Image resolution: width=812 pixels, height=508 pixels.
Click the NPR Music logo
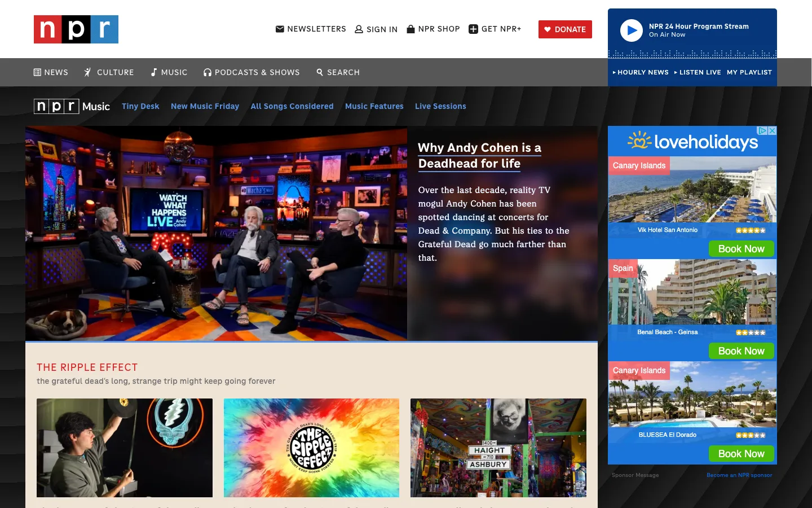[72, 106]
